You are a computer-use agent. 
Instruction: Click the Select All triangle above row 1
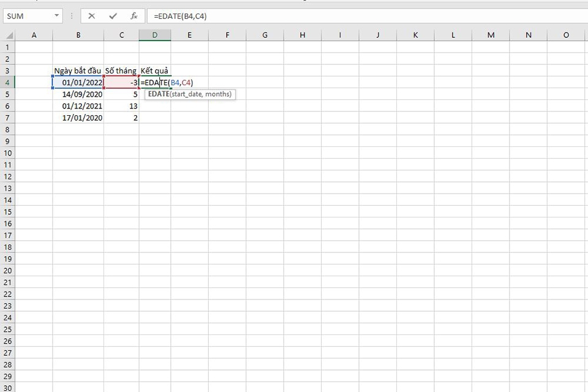[8, 35]
